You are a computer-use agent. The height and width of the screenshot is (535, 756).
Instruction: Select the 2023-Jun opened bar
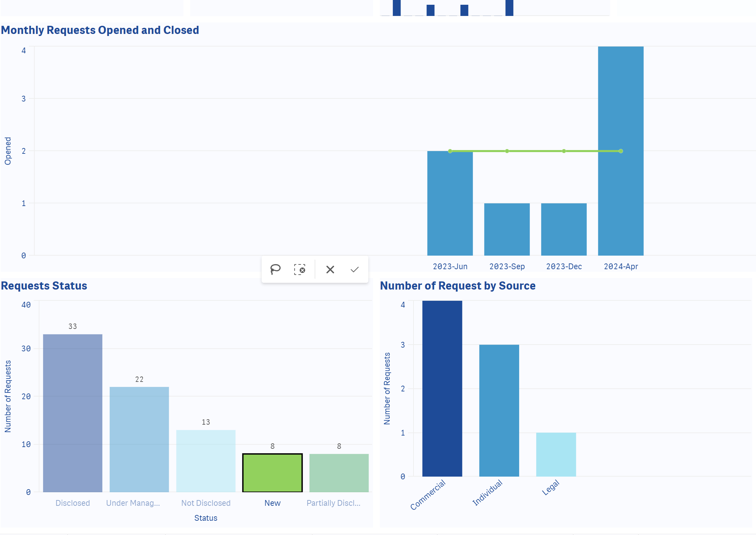click(450, 204)
